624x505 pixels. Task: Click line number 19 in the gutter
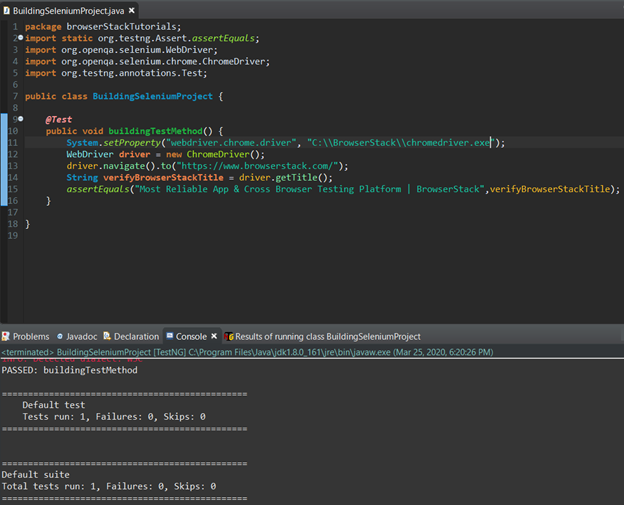(x=13, y=236)
